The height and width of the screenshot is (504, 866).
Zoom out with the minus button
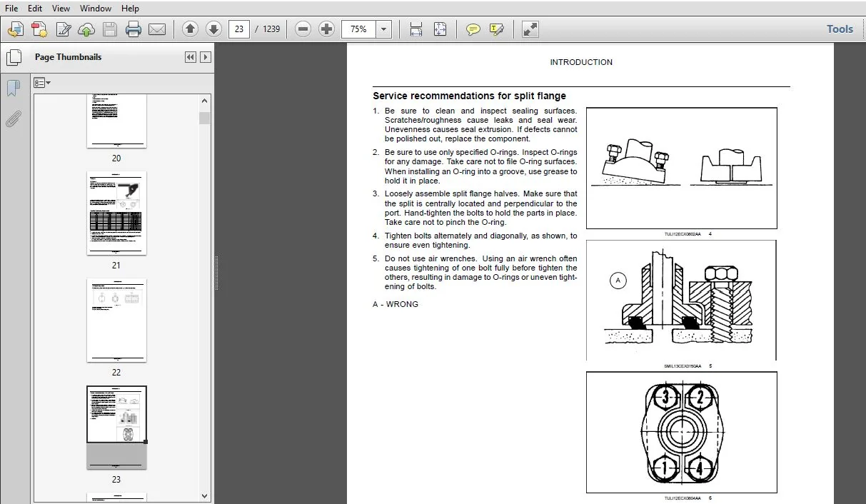click(303, 29)
